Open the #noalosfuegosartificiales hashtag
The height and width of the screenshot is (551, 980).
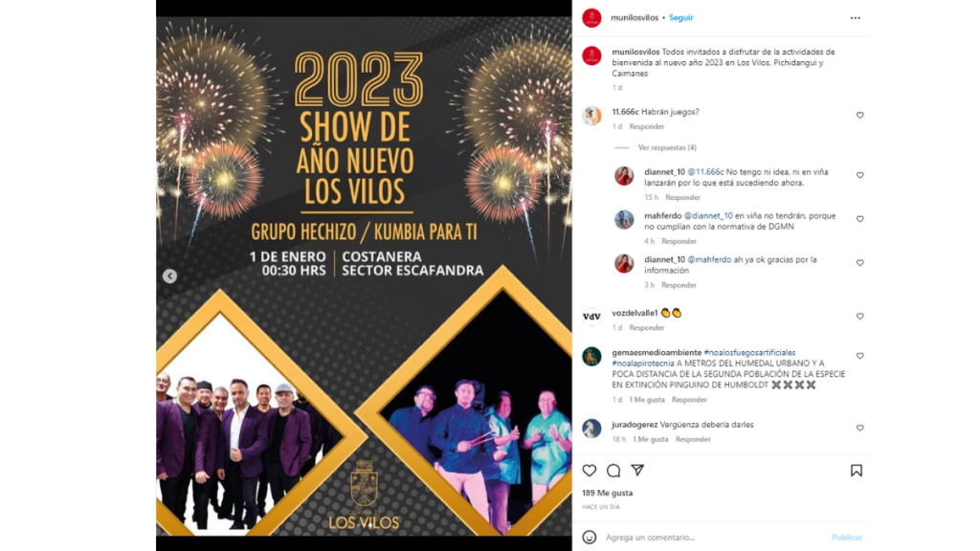749,352
